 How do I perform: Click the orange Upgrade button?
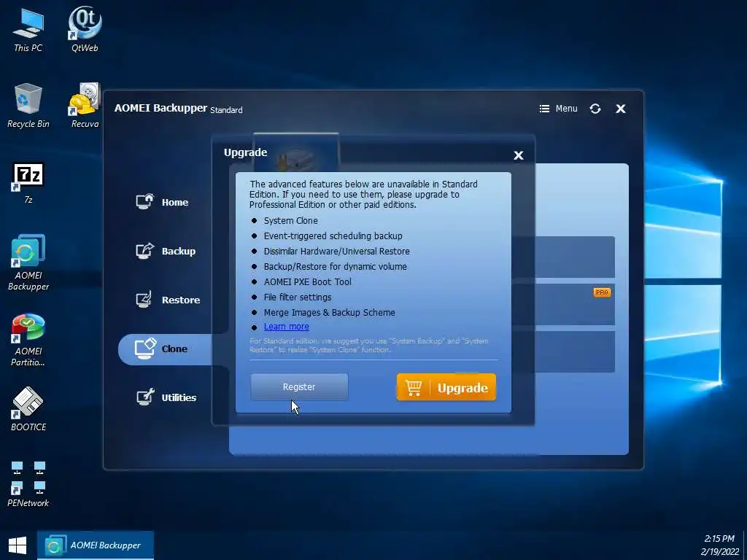[446, 387]
